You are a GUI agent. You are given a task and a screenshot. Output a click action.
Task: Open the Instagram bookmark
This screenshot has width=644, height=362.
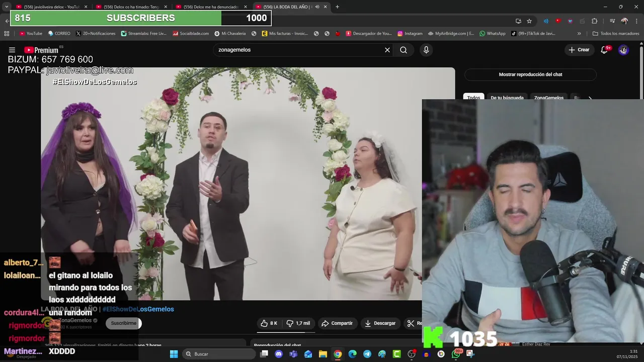pos(410,34)
